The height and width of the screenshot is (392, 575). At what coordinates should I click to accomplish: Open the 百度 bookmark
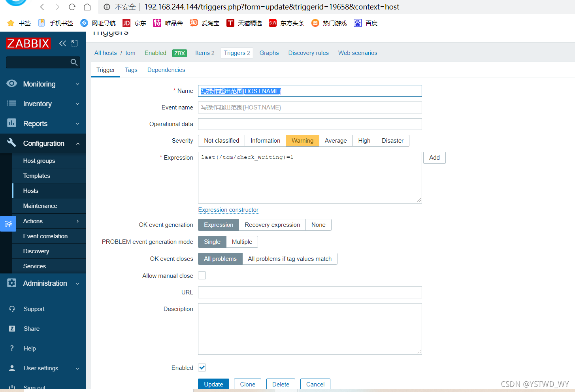(366, 23)
